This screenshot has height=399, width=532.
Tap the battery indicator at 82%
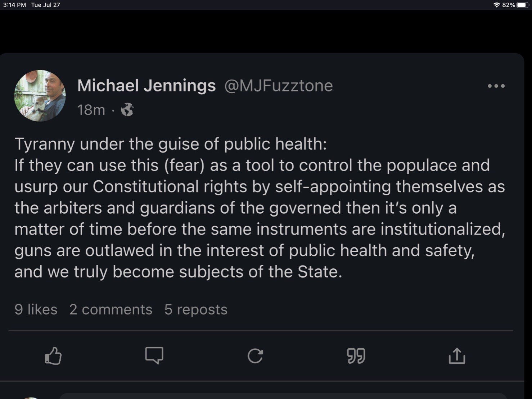[522, 5]
